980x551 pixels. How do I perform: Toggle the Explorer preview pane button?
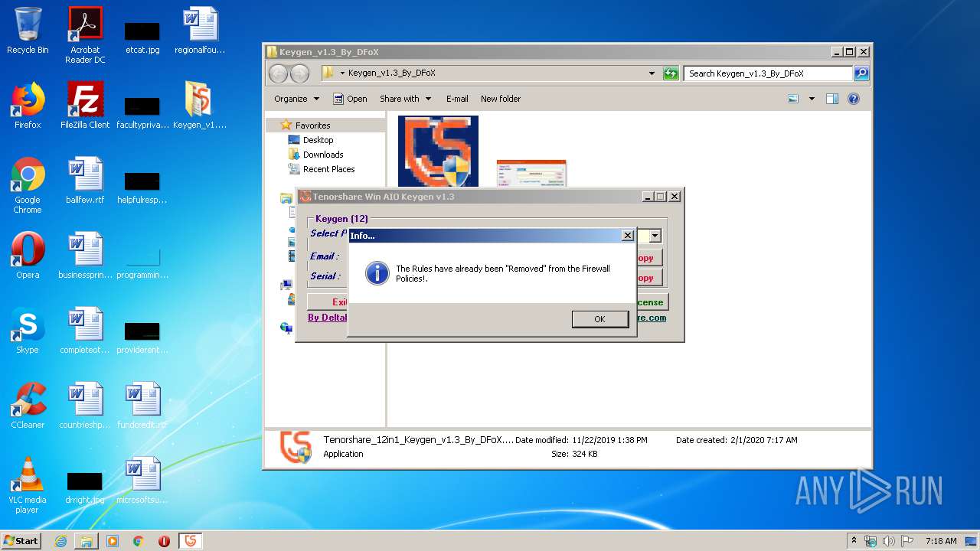pos(832,99)
